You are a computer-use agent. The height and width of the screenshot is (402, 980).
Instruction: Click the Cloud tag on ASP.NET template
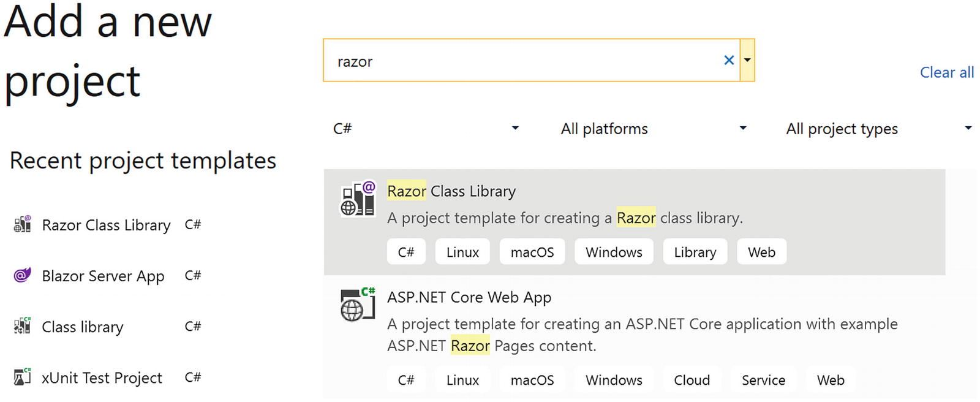point(692,380)
